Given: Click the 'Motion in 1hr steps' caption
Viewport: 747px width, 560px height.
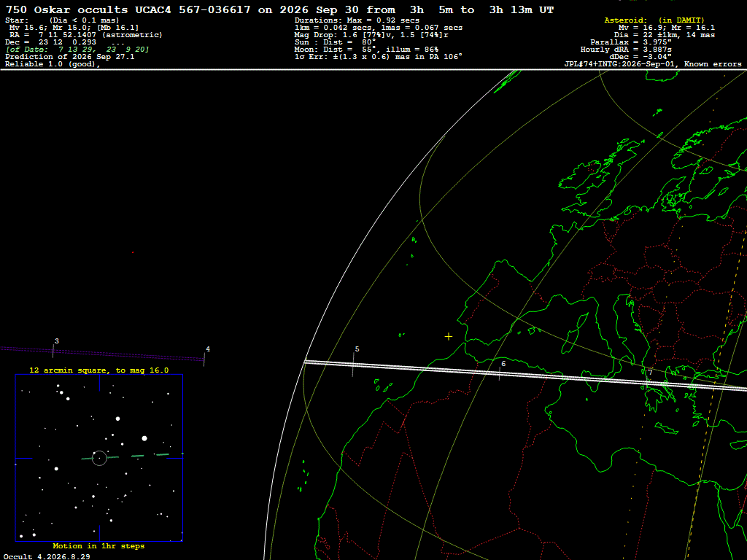Looking at the screenshot, I should 98,545.
